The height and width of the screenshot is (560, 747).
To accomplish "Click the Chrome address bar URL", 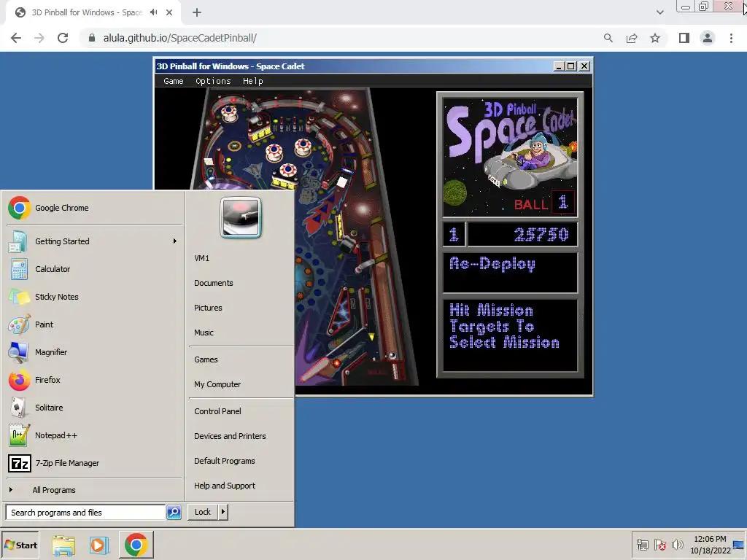I will (179, 38).
